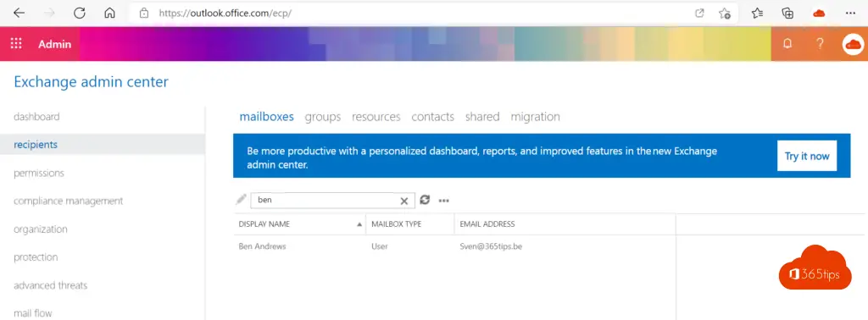Switch to the resources tab
This screenshot has width=868, height=320.
(x=376, y=117)
